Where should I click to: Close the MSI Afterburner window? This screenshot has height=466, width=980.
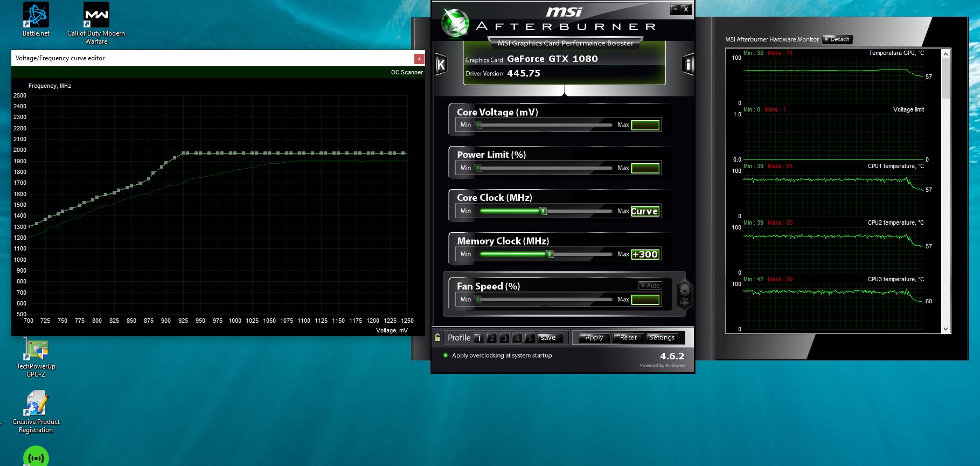[x=686, y=9]
